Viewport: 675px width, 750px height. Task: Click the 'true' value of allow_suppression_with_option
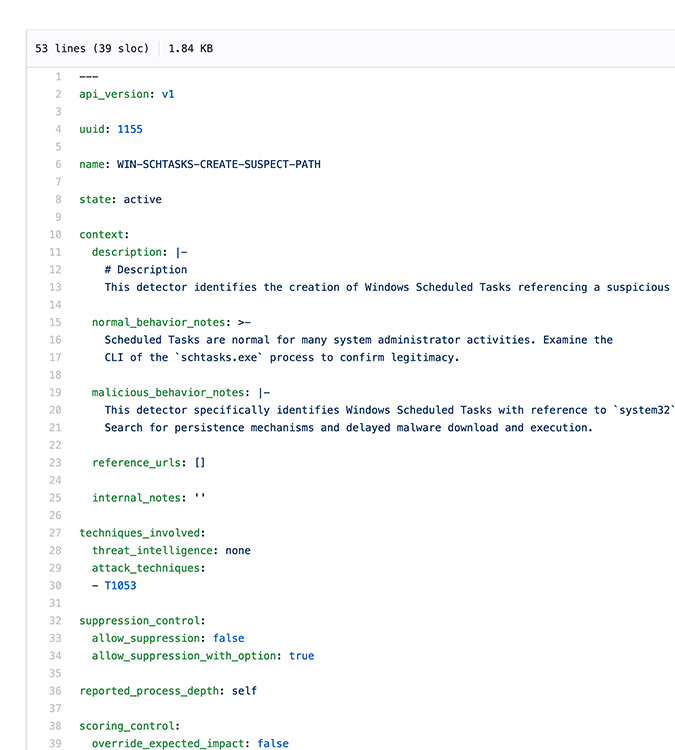click(x=301, y=656)
